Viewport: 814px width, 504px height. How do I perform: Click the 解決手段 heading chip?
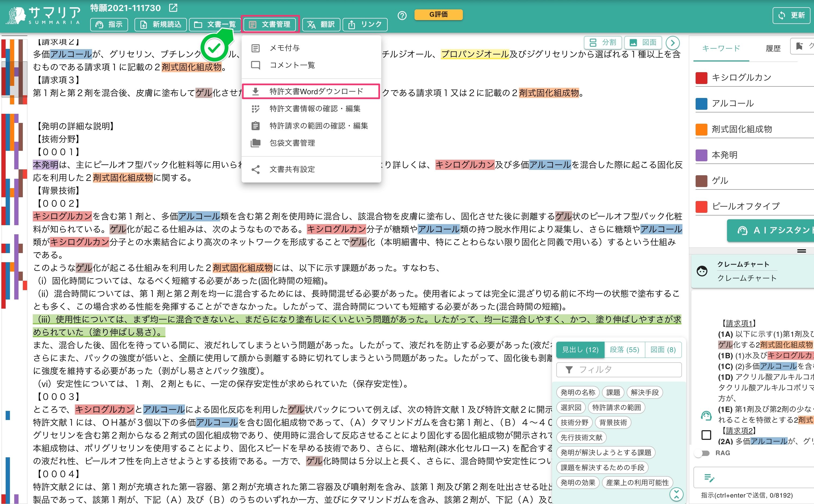[x=645, y=393]
